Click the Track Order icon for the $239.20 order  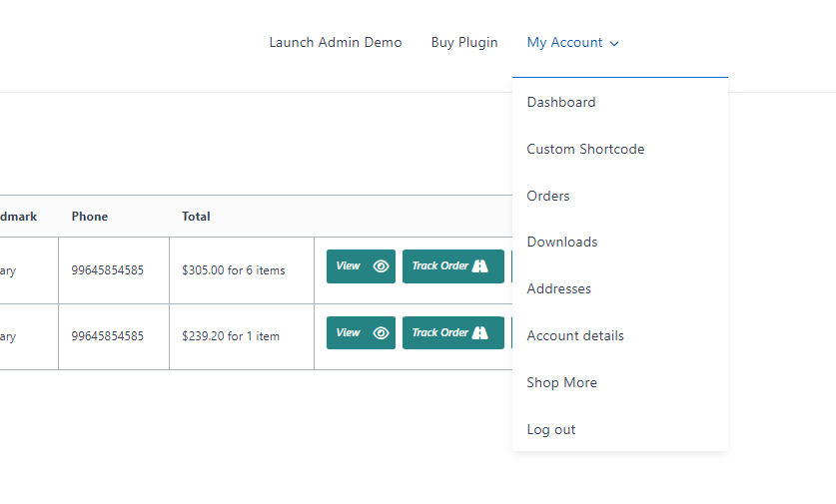point(480,333)
